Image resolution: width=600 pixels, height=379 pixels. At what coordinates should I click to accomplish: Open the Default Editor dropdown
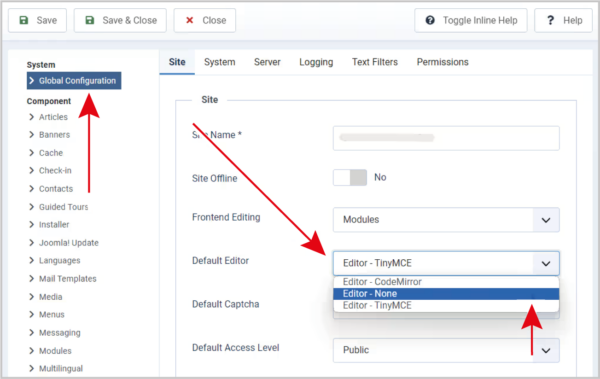pyautogui.click(x=446, y=263)
